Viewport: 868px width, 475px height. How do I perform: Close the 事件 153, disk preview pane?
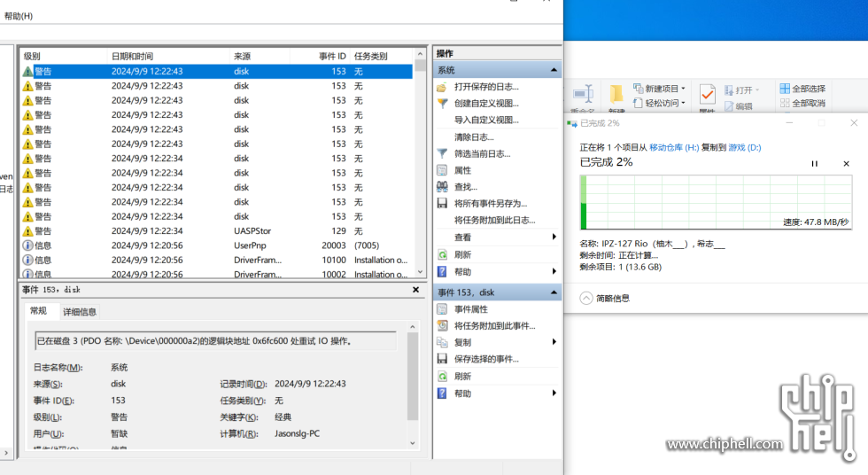(415, 290)
